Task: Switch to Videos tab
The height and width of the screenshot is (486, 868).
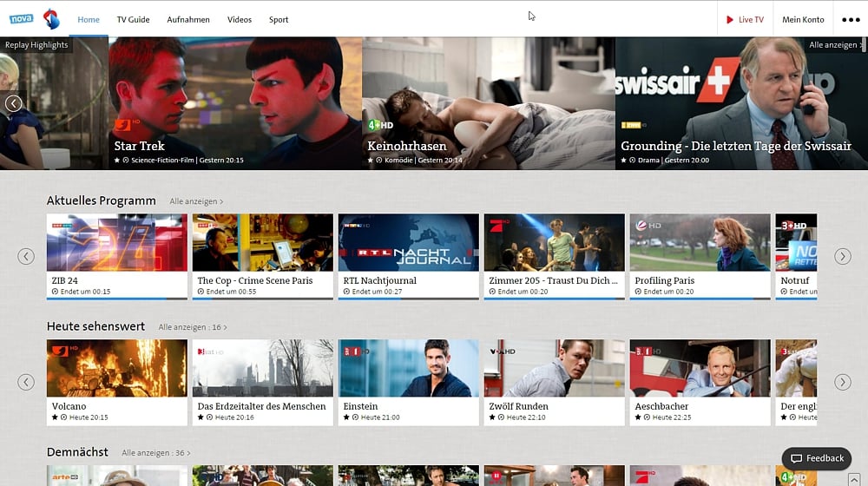Action: pos(240,19)
